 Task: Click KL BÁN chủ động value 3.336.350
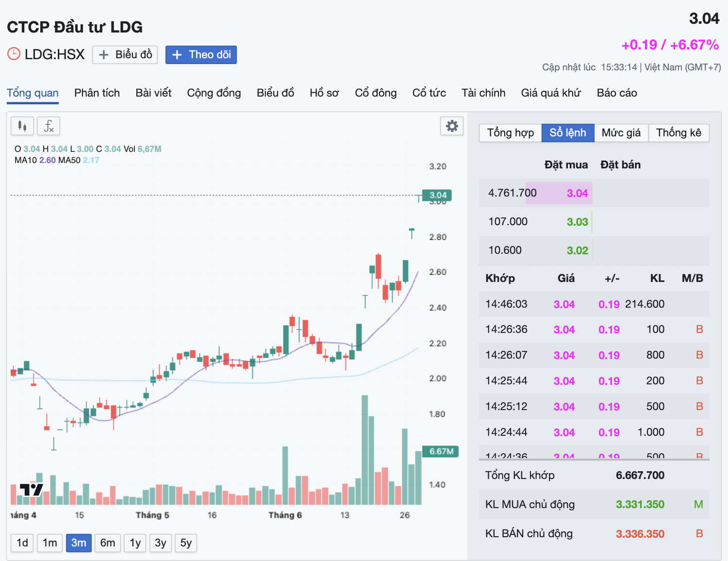pos(640,534)
